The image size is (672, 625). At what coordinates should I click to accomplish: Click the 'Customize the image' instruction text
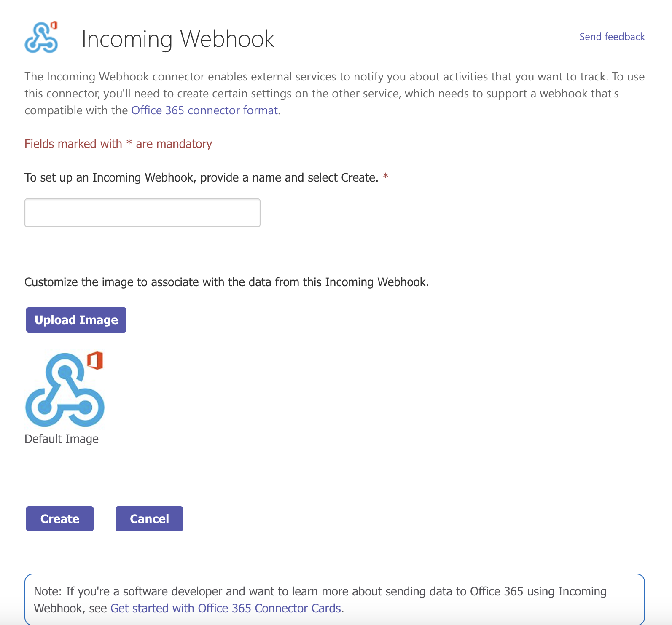point(227,282)
